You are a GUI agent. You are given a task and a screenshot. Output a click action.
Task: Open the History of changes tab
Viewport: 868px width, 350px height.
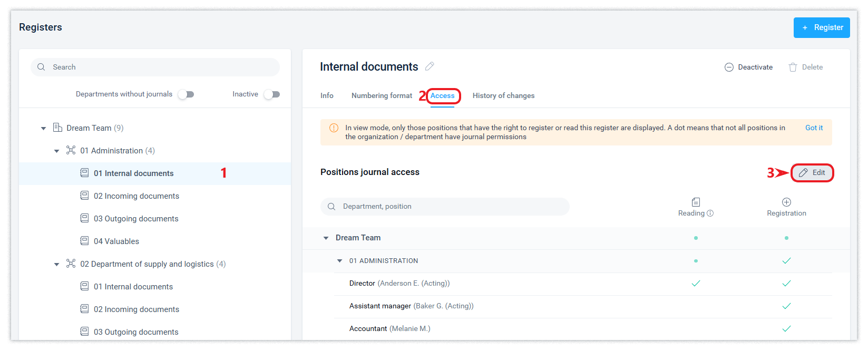[x=503, y=95]
